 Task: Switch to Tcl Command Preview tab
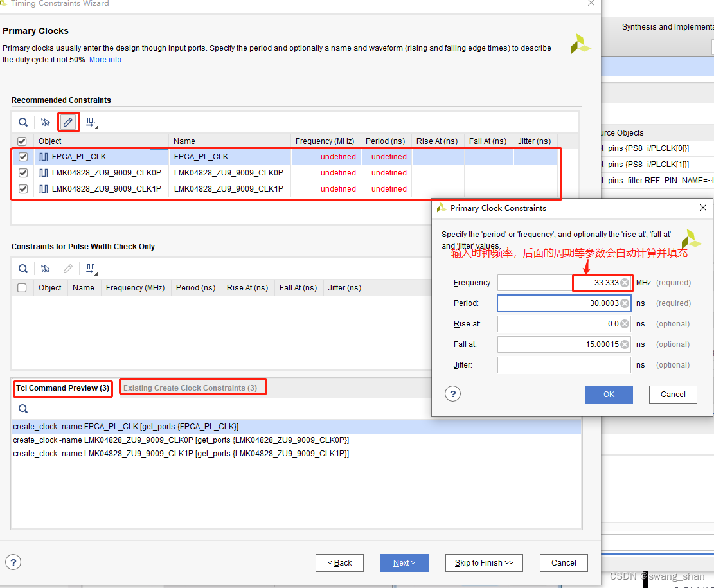click(x=63, y=388)
